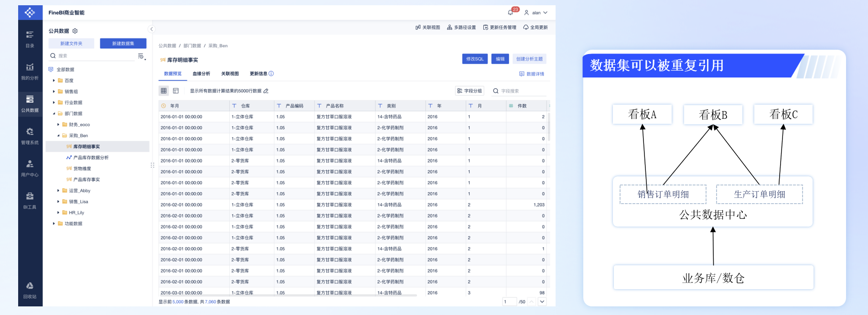Screen dimensions: 868x315
Task: Switch to grid table view icon
Action: coord(164,91)
